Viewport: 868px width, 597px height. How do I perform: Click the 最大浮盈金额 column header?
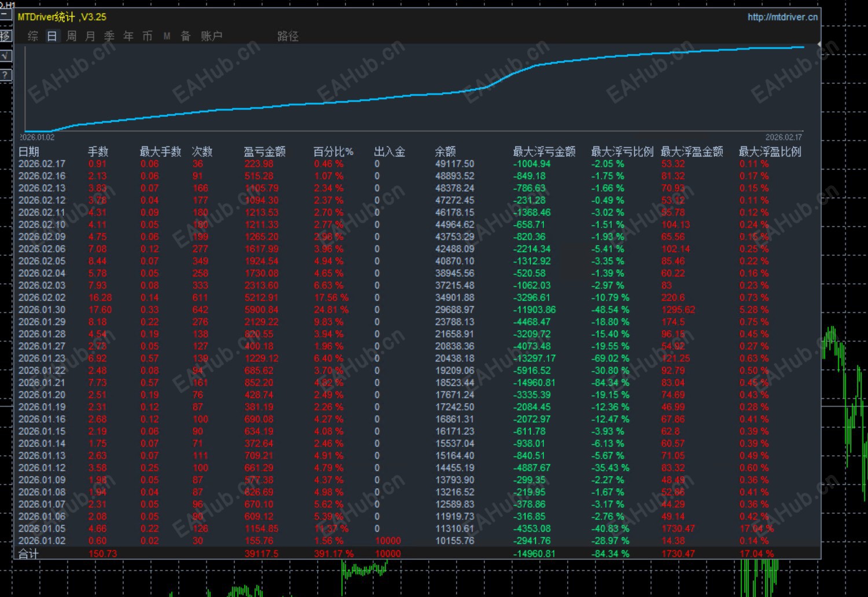(x=692, y=152)
